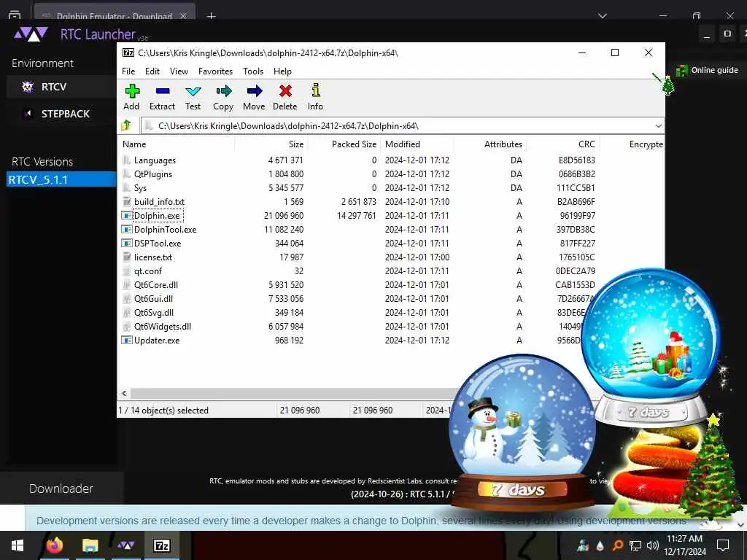The height and width of the screenshot is (560, 747).
Task: Select the Copy toolbar icon
Action: pos(223,91)
